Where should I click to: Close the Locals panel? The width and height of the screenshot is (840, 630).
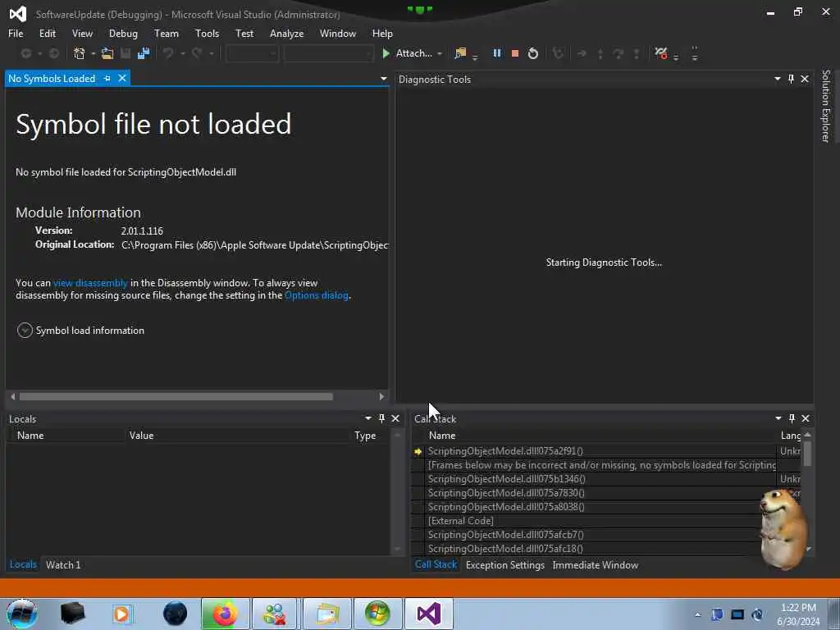pos(395,418)
